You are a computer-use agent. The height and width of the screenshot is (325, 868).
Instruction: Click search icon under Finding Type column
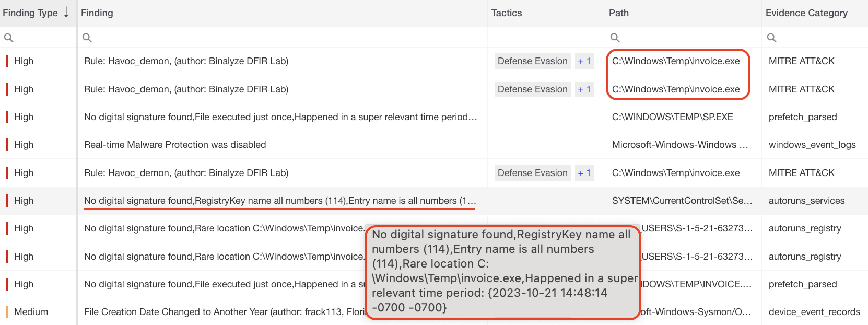(x=9, y=38)
